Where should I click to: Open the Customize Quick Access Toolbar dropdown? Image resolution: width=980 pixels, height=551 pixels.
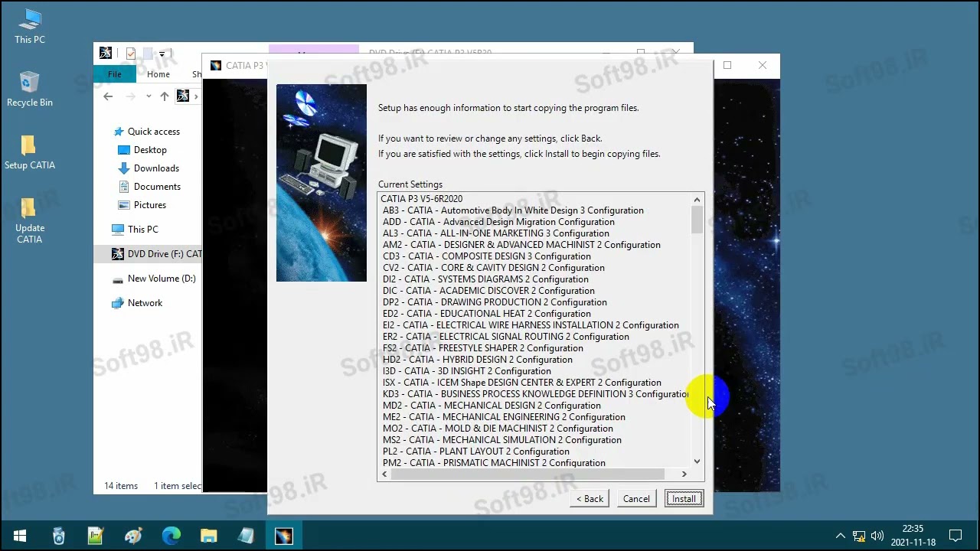coord(162,54)
